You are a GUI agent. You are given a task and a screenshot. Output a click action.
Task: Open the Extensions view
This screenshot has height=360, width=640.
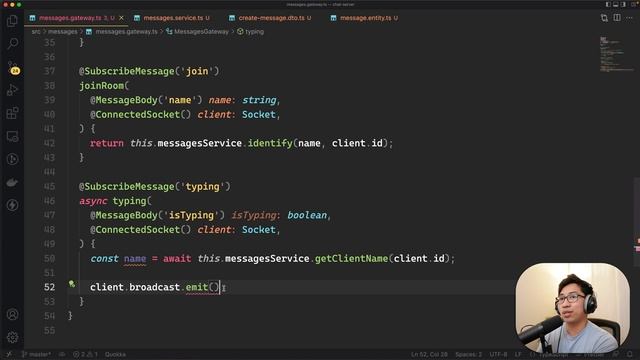12,113
